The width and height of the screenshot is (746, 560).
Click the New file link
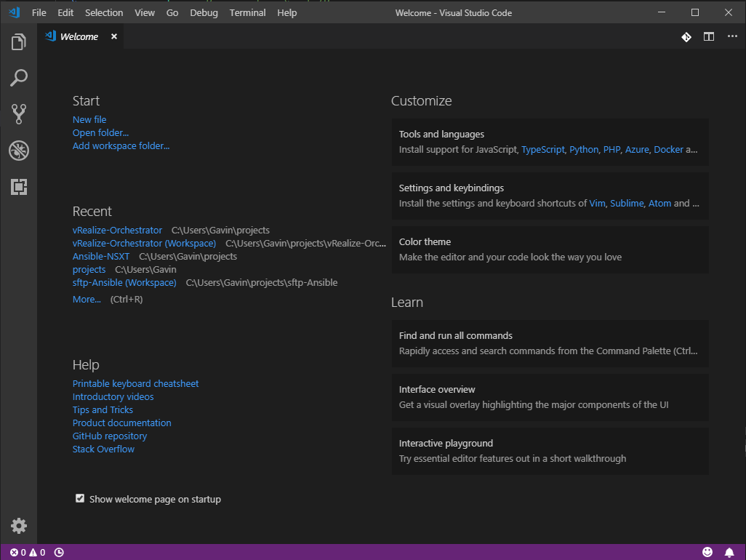pos(89,119)
